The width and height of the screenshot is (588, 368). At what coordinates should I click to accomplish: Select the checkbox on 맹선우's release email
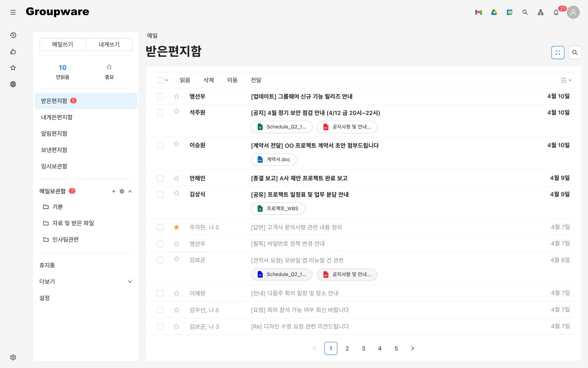160,96
